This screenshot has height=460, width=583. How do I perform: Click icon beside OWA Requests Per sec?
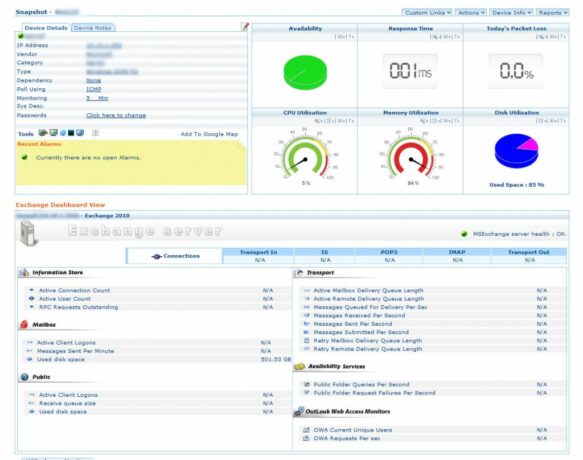click(306, 438)
